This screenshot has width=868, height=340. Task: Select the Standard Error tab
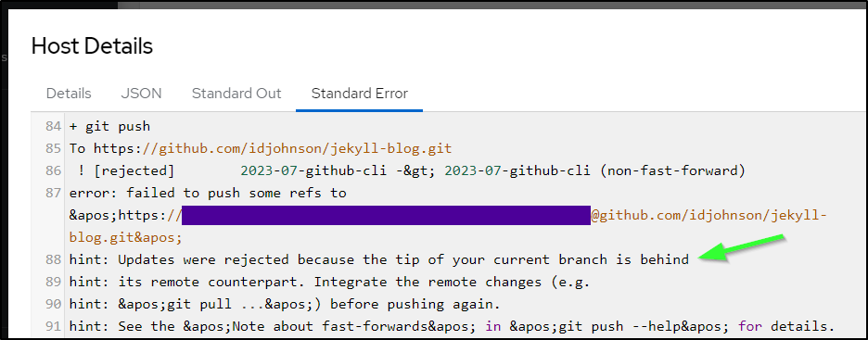(x=359, y=94)
